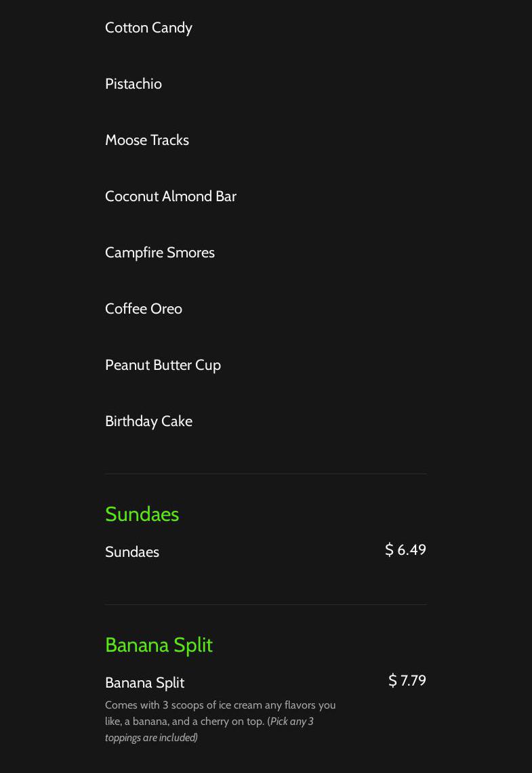Click 'Comes with 3 scoops' description line
The width and height of the screenshot is (532, 773).
(220, 705)
